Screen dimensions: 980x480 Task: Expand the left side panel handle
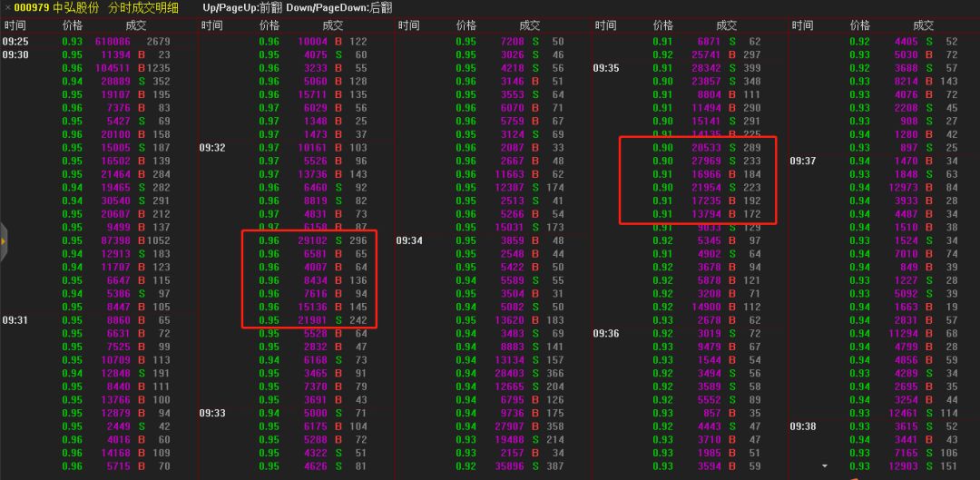coord(3,240)
